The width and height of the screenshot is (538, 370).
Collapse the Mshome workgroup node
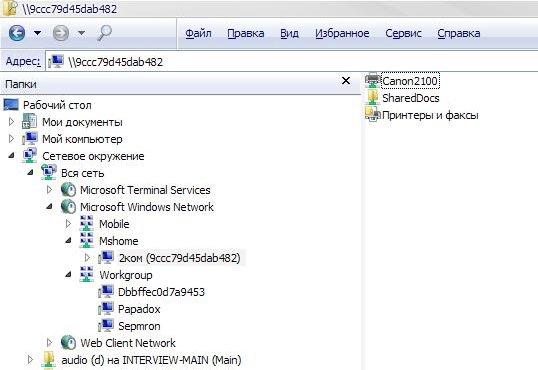tap(69, 240)
